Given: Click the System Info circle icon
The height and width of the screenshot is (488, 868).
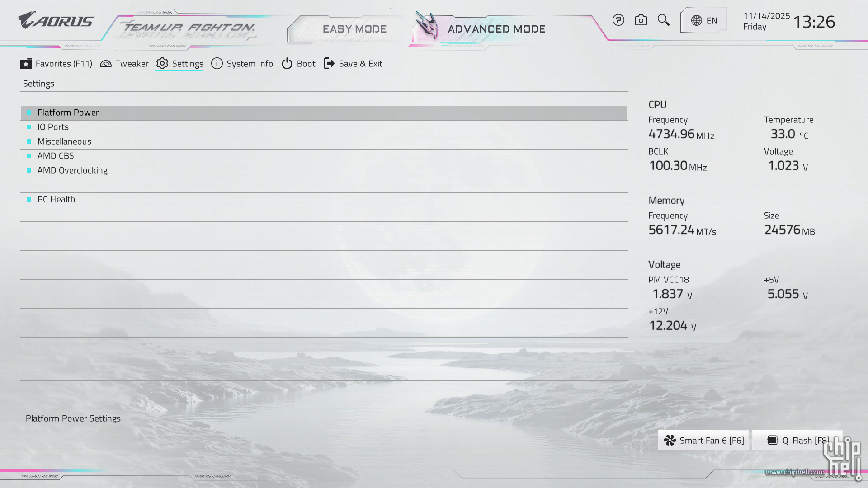Looking at the screenshot, I should (x=217, y=64).
